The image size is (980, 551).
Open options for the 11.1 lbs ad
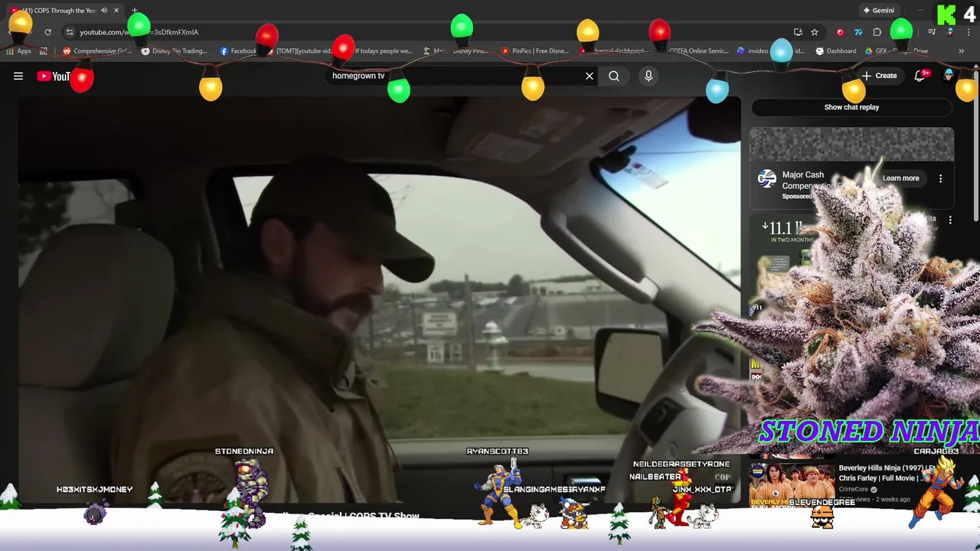tap(950, 220)
